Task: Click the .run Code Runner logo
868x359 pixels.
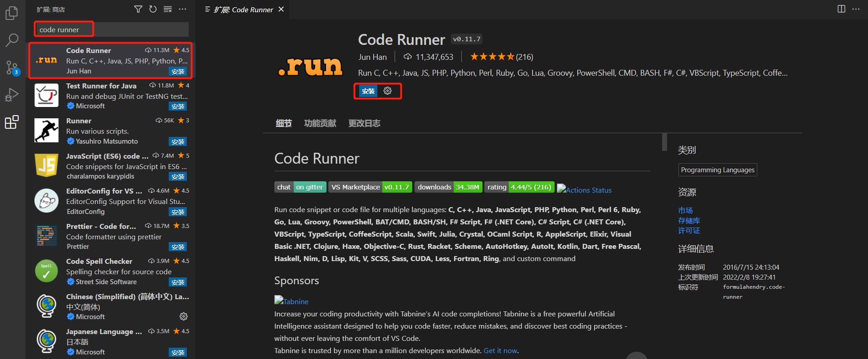Action: coord(311,67)
